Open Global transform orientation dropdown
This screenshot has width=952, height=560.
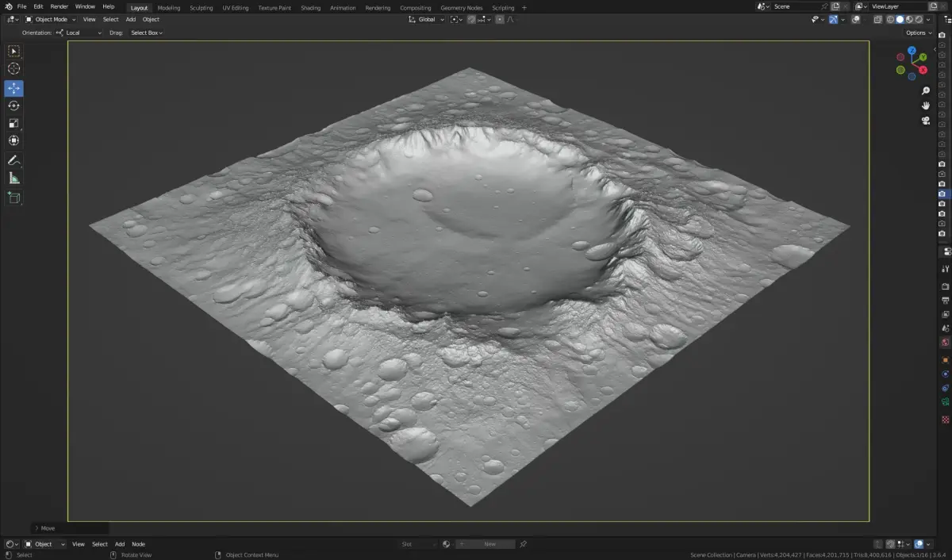427,19
